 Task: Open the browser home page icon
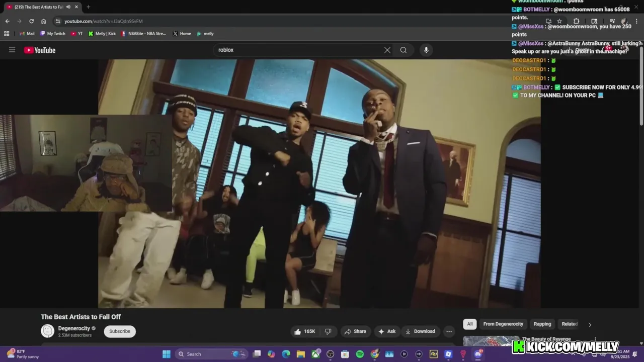pyautogui.click(x=43, y=21)
